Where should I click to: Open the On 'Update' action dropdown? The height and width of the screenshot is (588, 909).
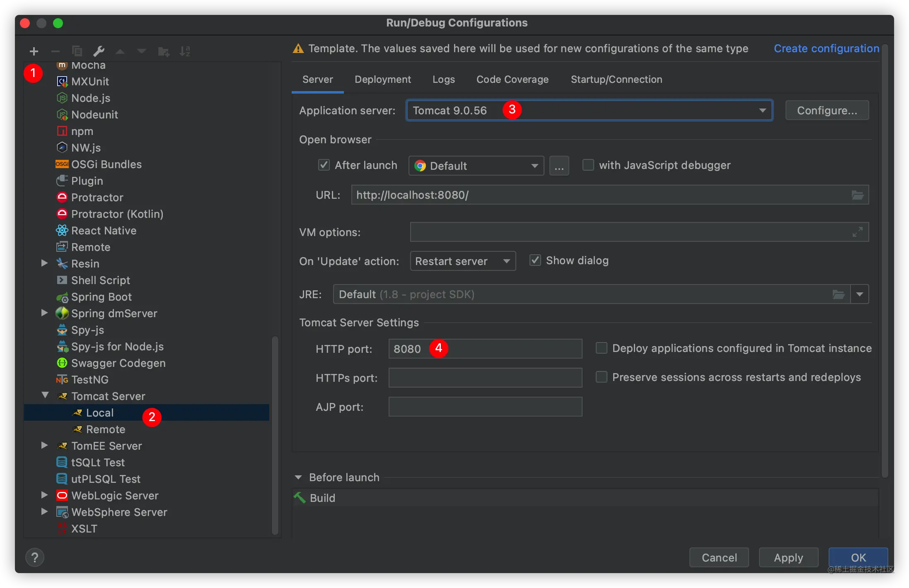click(x=462, y=261)
